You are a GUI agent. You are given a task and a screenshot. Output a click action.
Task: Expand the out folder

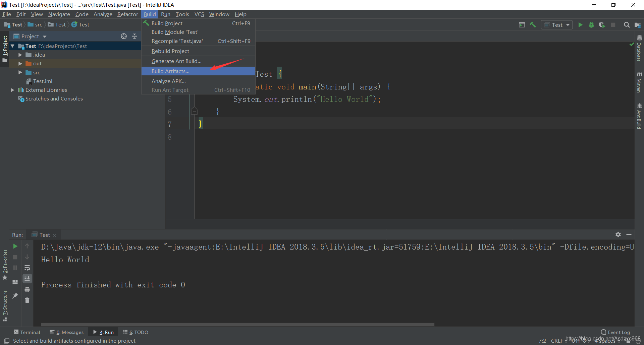[x=20, y=63]
